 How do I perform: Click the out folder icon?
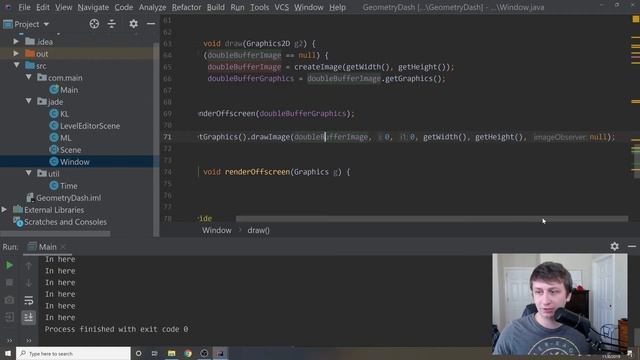(30, 53)
